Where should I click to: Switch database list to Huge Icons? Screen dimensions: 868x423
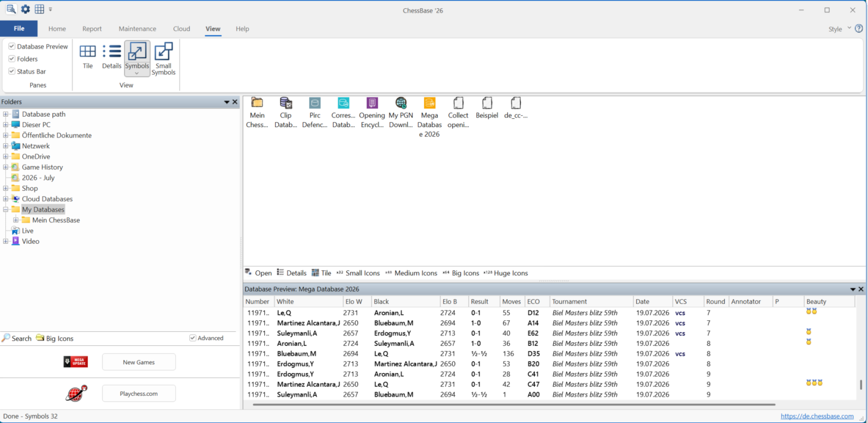pyautogui.click(x=506, y=273)
